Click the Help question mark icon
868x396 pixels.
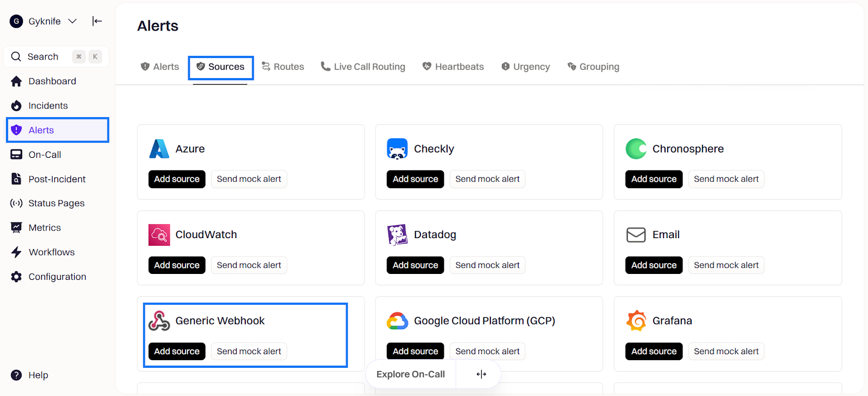pos(16,375)
